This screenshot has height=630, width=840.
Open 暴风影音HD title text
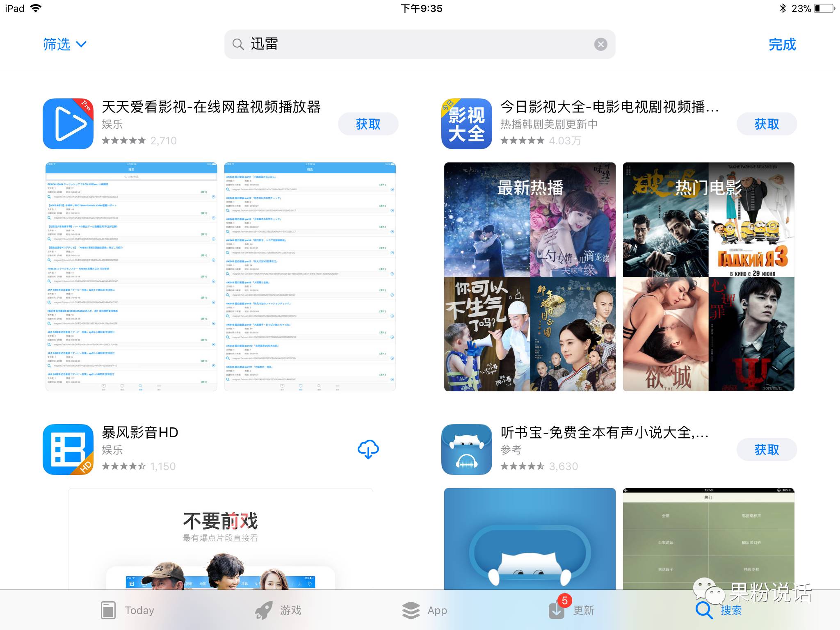pyautogui.click(x=140, y=432)
